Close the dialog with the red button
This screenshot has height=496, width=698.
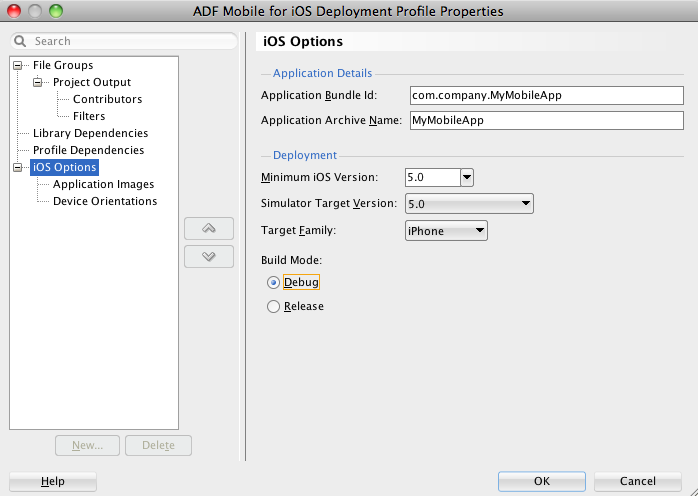click(x=14, y=11)
